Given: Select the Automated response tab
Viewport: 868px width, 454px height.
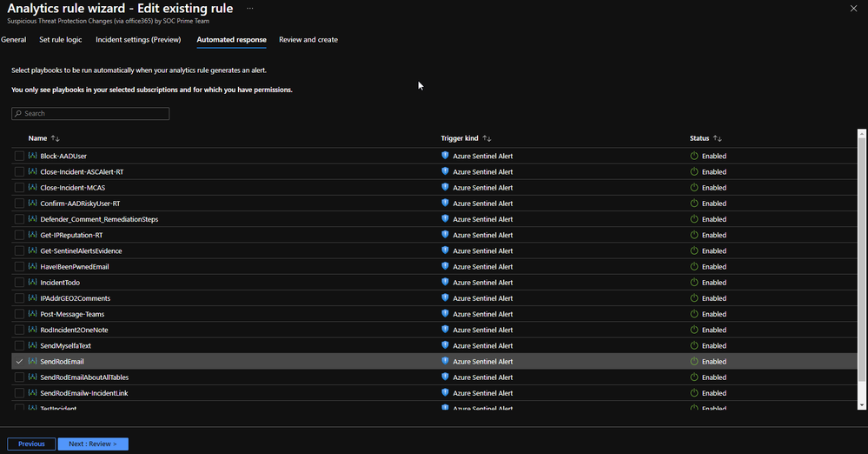Looking at the screenshot, I should pyautogui.click(x=231, y=40).
